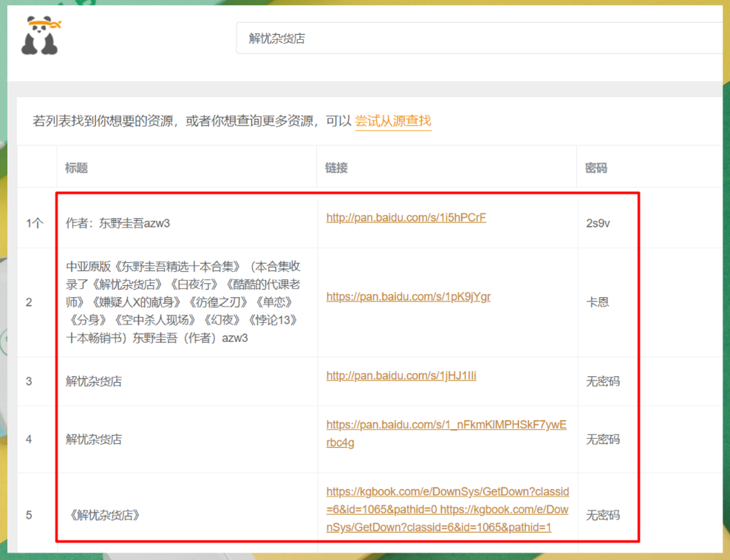Select the row number 3
Screen dimensions: 730x560
click(x=29, y=381)
